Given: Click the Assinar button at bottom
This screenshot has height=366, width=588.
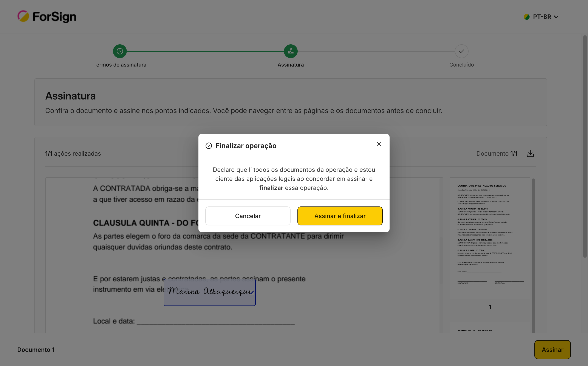Looking at the screenshot, I should point(552,350).
